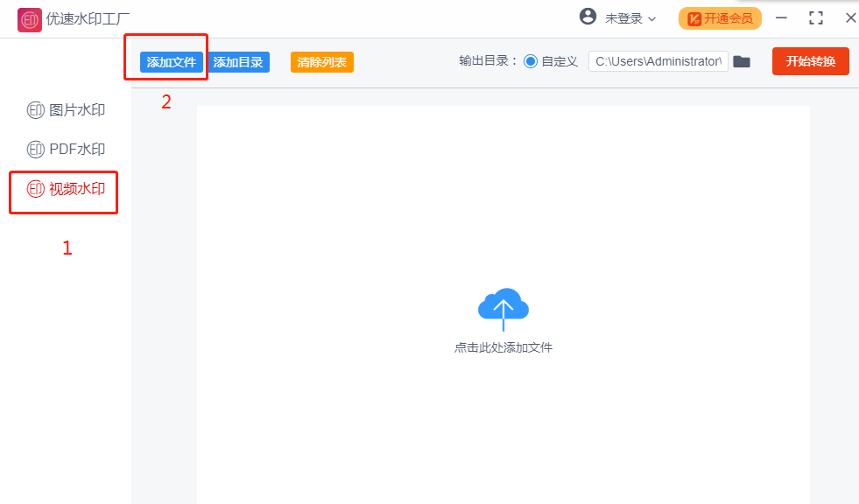Click the cloud upload icon

pos(503,308)
